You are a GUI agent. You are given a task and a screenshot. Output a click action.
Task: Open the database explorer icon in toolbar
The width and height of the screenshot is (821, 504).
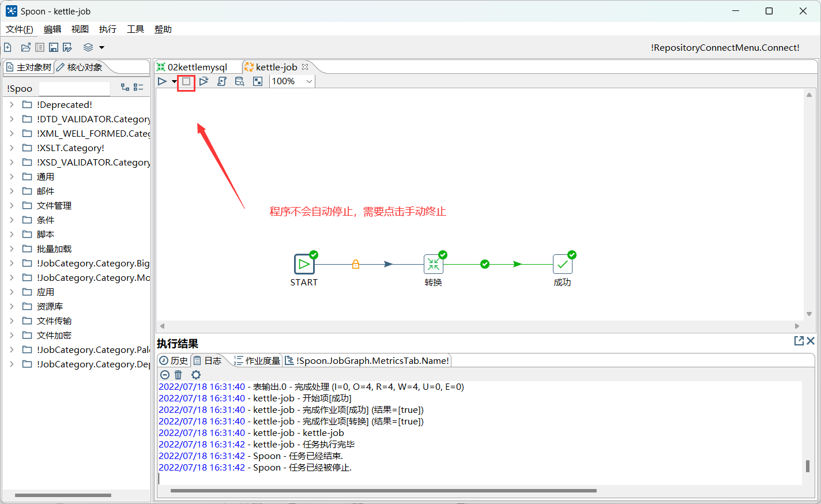239,81
